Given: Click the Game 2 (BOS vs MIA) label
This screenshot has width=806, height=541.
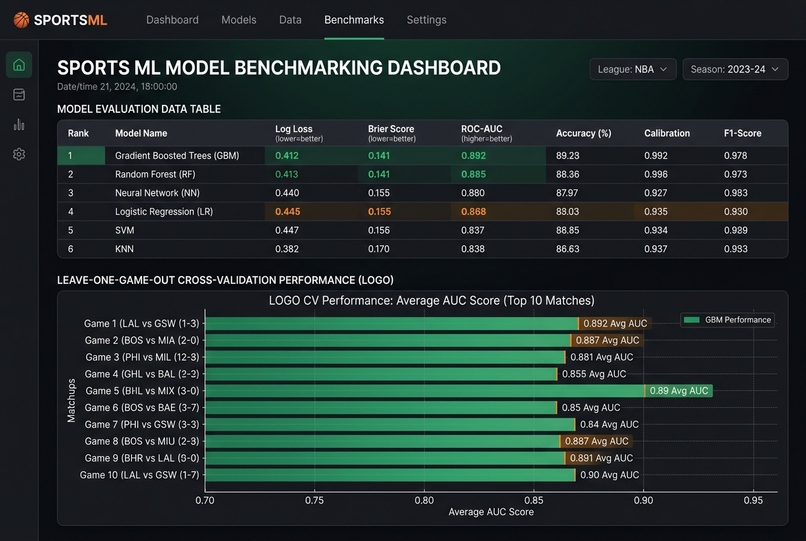Looking at the screenshot, I should click(142, 340).
